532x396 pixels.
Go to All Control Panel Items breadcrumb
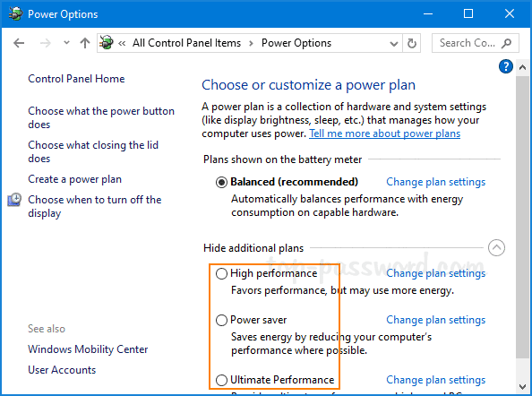(x=186, y=43)
